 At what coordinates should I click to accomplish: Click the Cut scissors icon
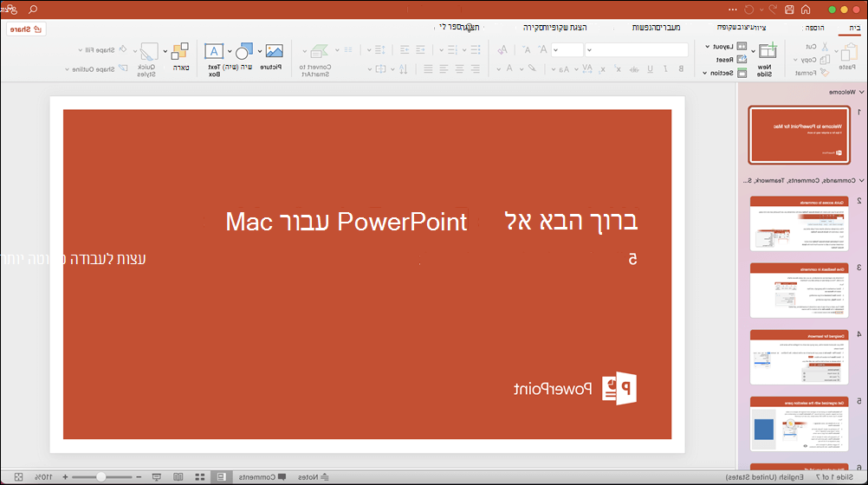click(x=825, y=47)
